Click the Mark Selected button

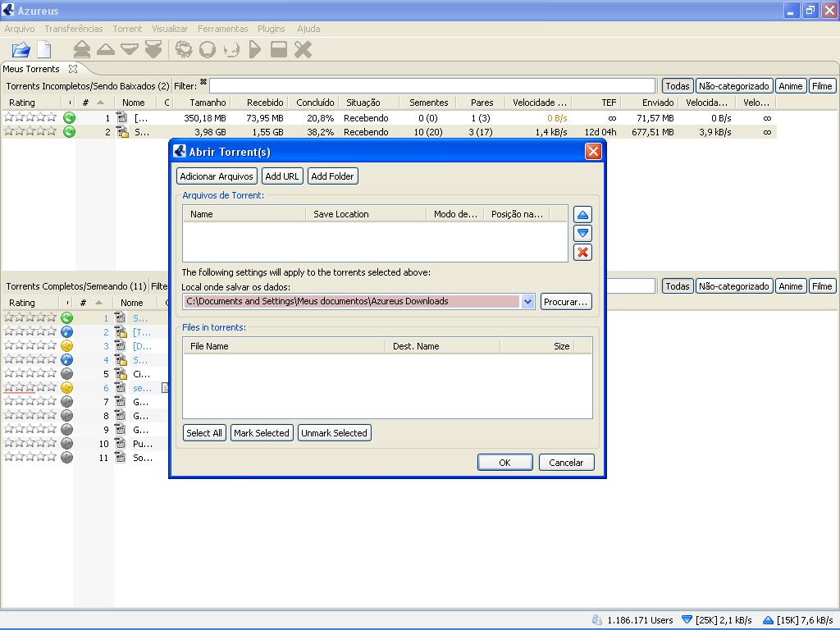[262, 433]
